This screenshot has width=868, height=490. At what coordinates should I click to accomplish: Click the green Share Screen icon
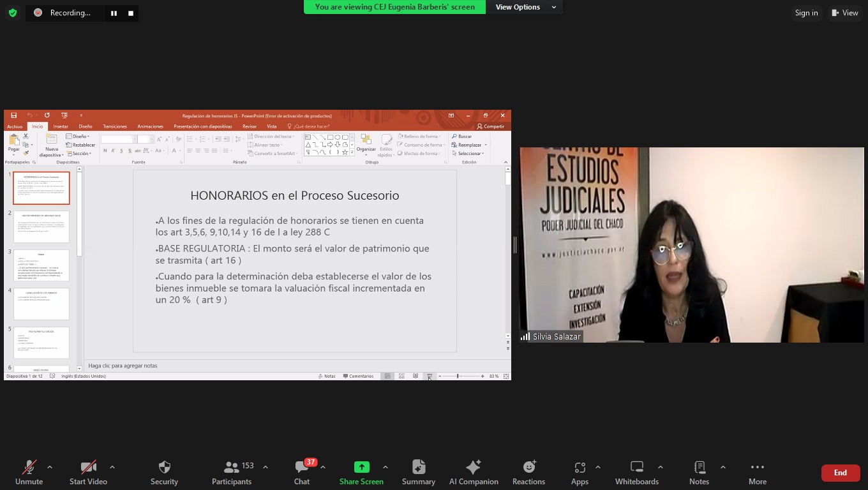coord(361,467)
